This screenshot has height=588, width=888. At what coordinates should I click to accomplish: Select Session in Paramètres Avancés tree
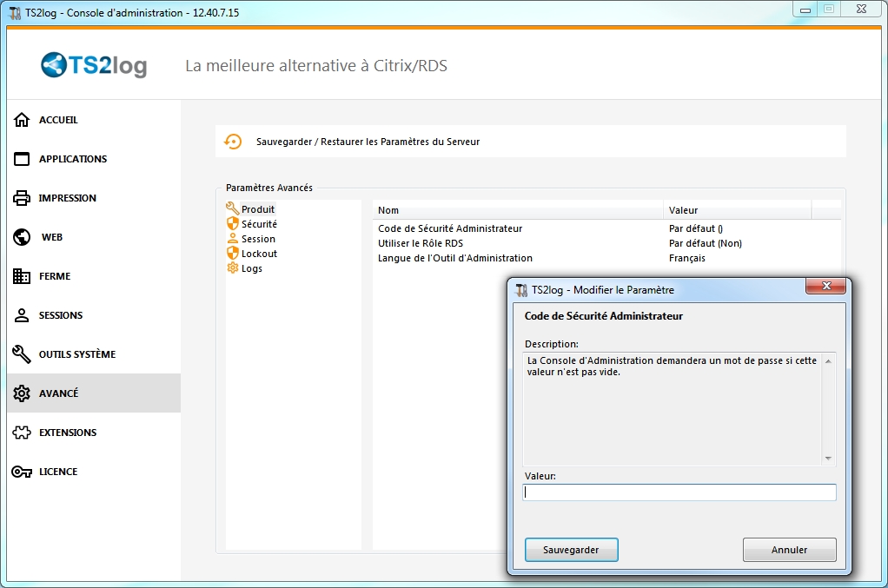click(258, 239)
